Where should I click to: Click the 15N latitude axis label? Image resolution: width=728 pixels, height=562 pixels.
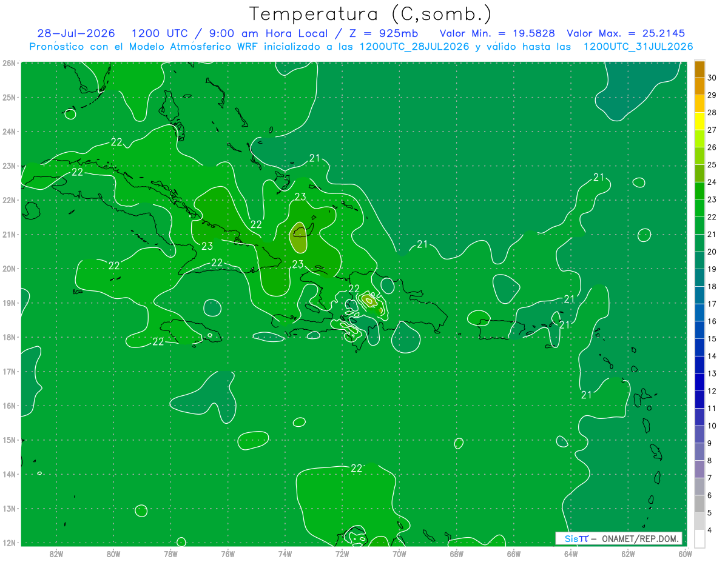[8, 440]
